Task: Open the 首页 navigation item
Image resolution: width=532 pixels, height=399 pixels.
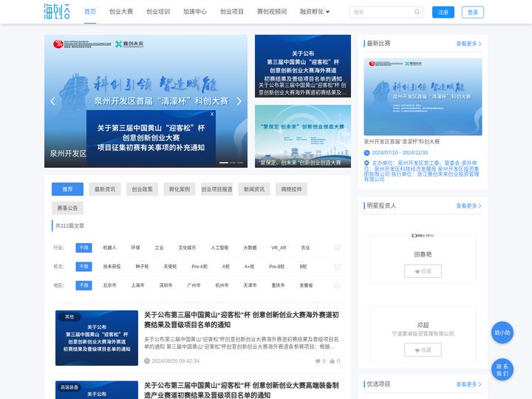Action: point(90,12)
